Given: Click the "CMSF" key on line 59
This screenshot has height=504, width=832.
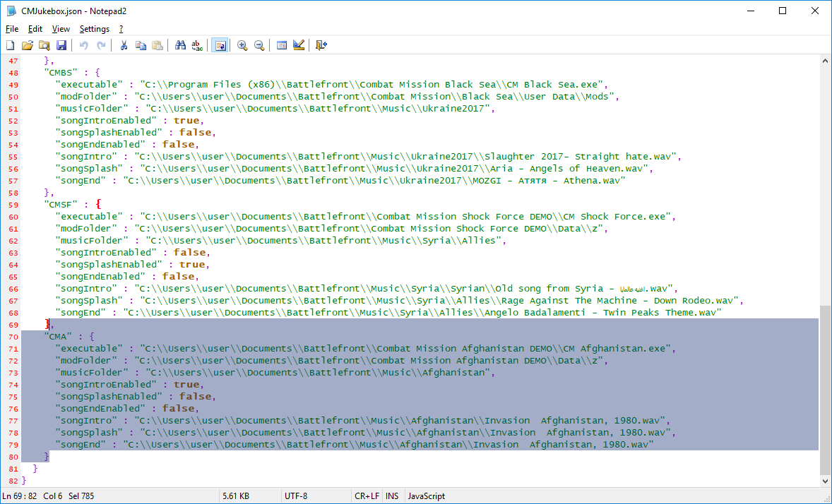Looking at the screenshot, I should 61,205.
